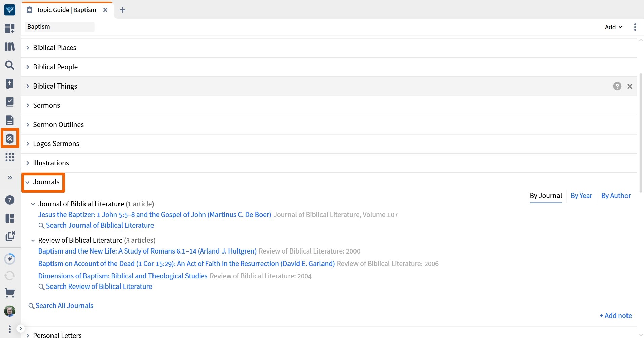This screenshot has height=338, width=644.
Task: Open the Layouts icon in sidebar
Action: coord(10,218)
